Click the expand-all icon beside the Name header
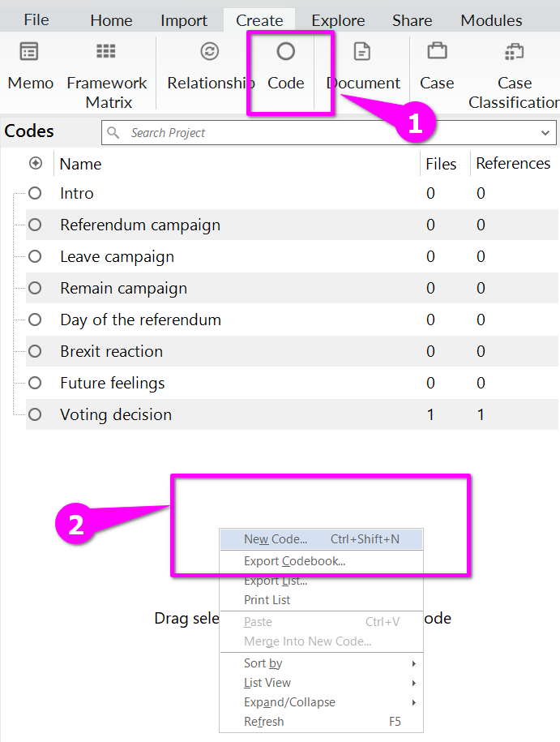Viewport: 560px width, 742px height. tap(36, 163)
